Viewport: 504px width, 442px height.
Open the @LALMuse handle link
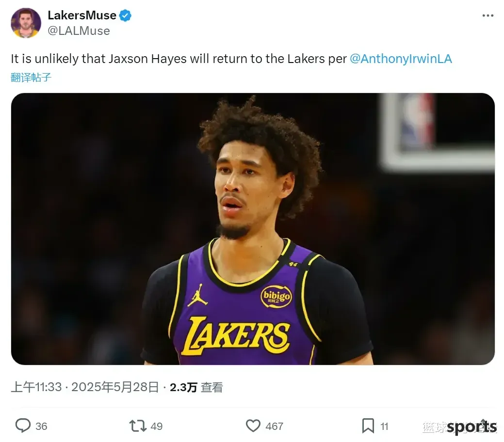click(x=79, y=31)
